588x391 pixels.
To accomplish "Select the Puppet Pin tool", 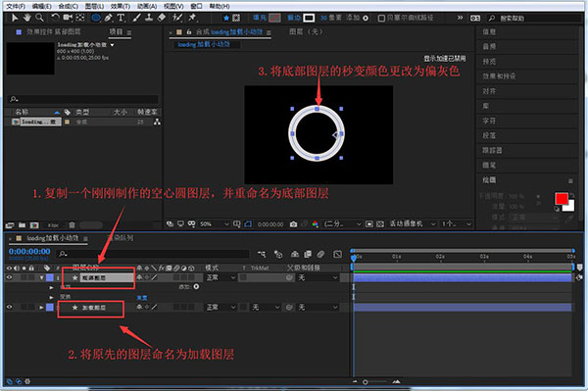I will point(192,18).
